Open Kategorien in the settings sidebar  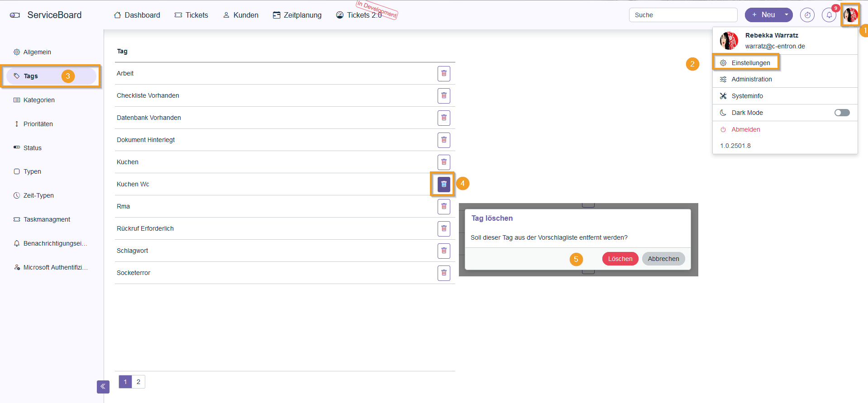39,100
